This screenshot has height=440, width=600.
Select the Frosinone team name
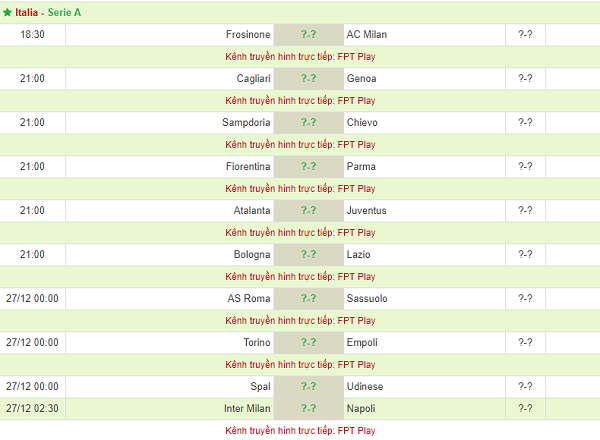(x=248, y=34)
